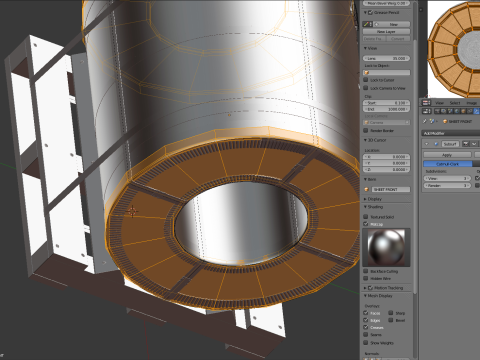Screen dimensions: 480x360
Task: Disable the Matcap checkbox
Action: click(x=366, y=224)
